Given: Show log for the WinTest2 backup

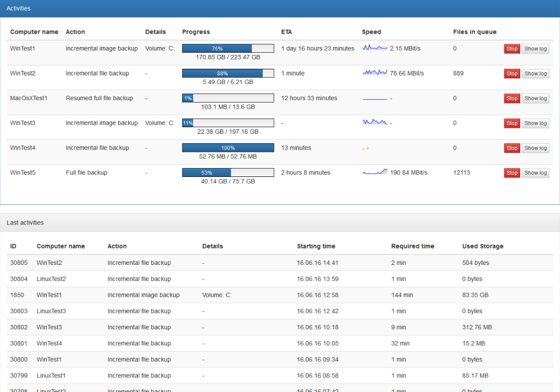Looking at the screenshot, I should [535, 73].
